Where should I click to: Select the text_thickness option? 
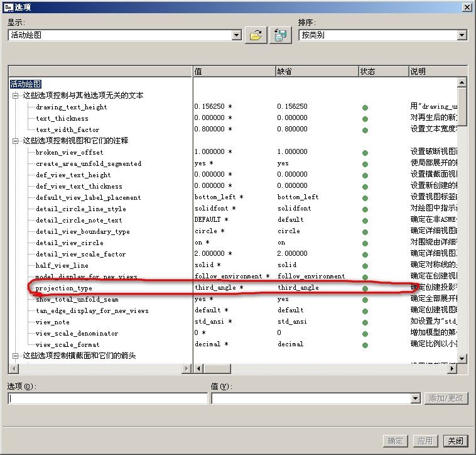[62, 118]
